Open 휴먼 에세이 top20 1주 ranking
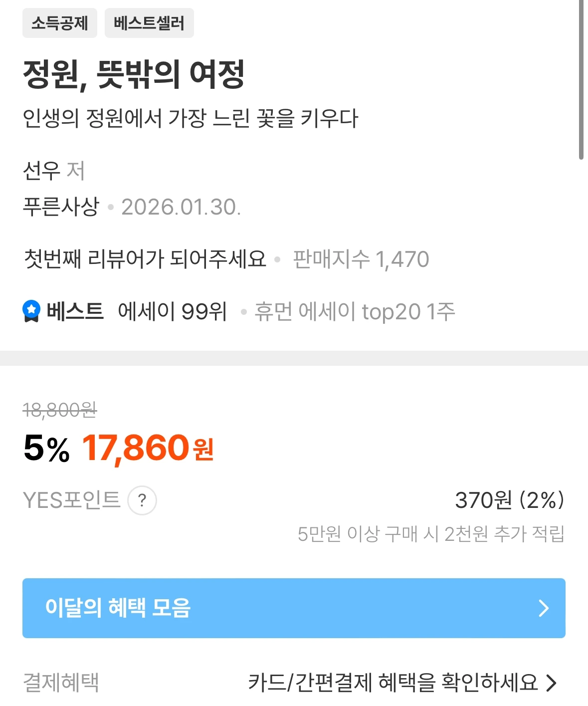Screen dimensions: 588x706 click(355, 312)
